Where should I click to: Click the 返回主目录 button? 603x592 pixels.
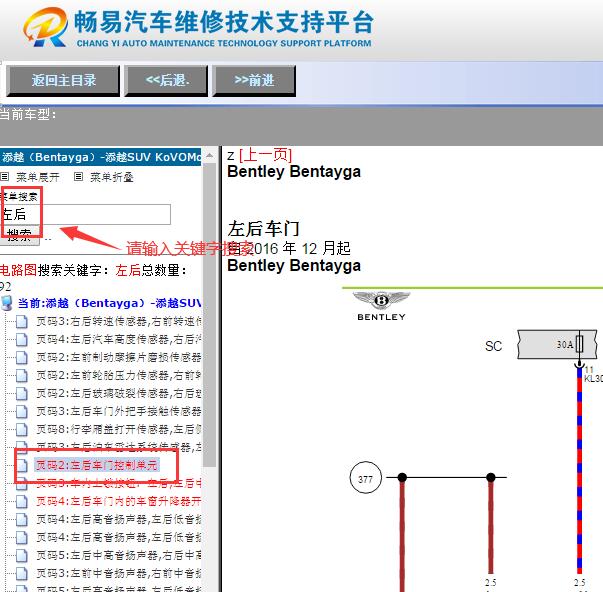pos(63,80)
